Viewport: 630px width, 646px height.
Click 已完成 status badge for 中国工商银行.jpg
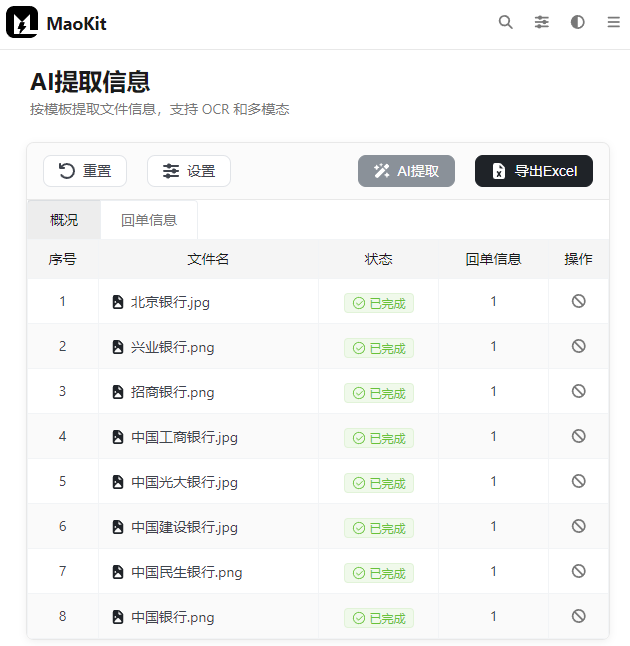(379, 438)
